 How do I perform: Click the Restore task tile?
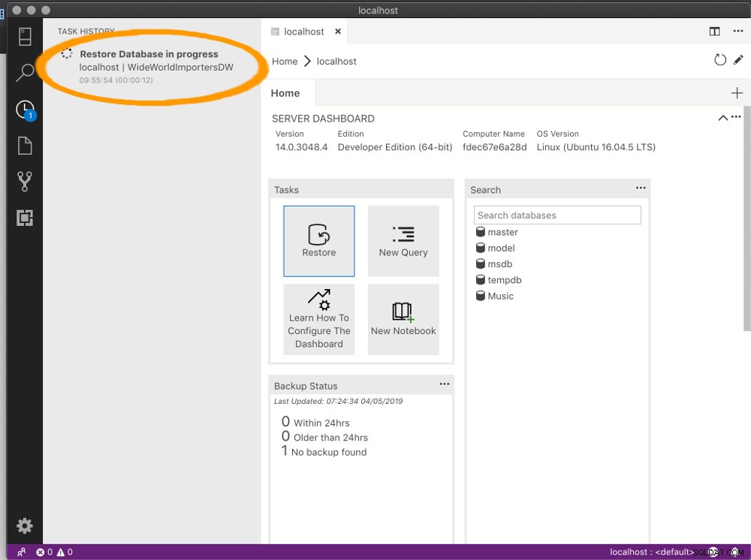click(319, 241)
